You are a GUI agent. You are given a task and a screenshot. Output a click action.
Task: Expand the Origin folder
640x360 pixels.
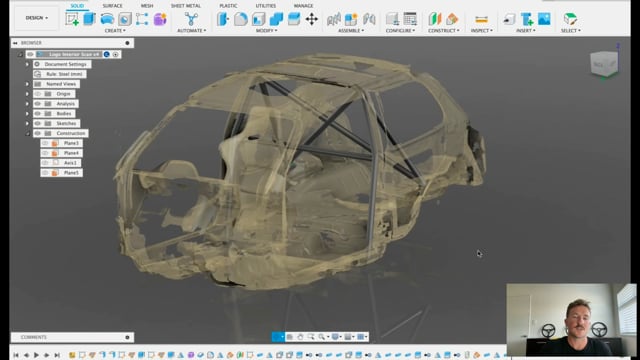27,94
